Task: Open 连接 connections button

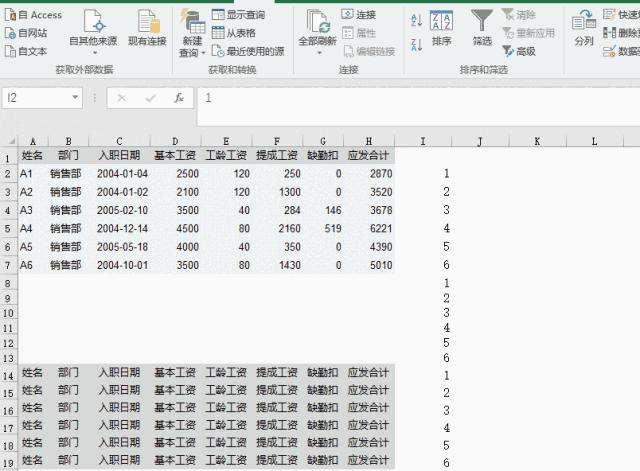Action: coord(359,15)
